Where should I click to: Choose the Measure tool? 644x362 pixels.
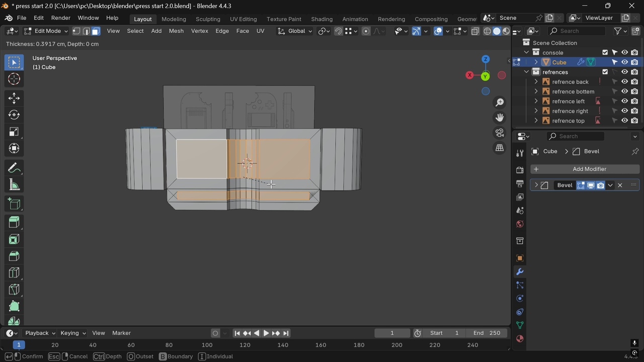(14, 186)
